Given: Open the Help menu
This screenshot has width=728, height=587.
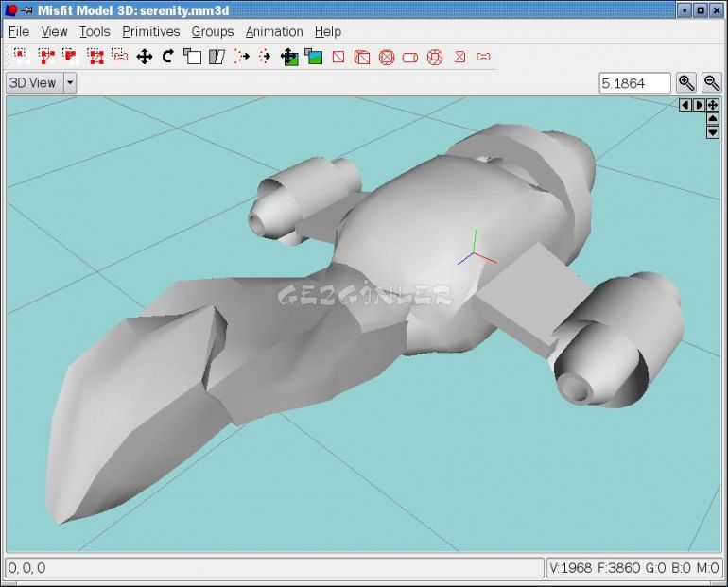Looking at the screenshot, I should click(328, 31).
